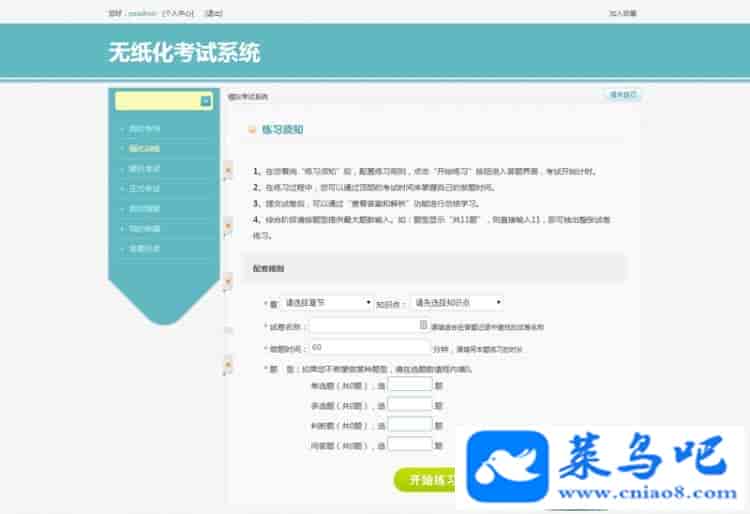This screenshot has width=750, height=514.
Task: Click the orange icon beside 练习须知 heading
Action: point(252,129)
